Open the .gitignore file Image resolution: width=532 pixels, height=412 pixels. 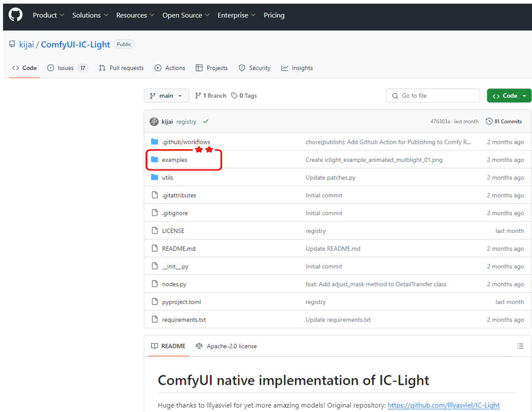[175, 213]
